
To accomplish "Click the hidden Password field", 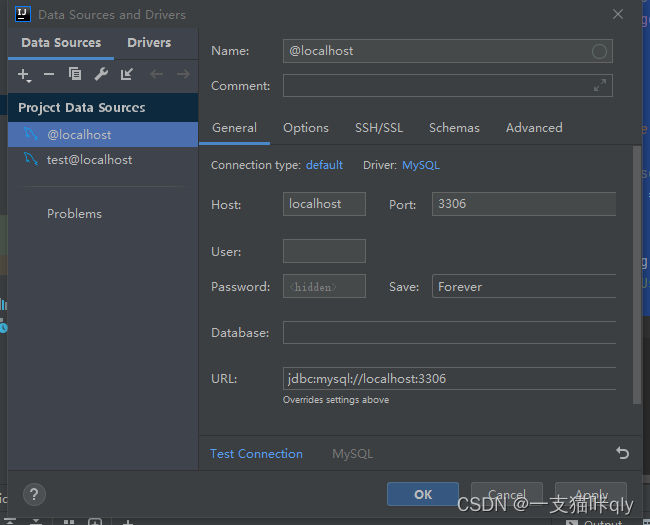I will click(x=324, y=286).
